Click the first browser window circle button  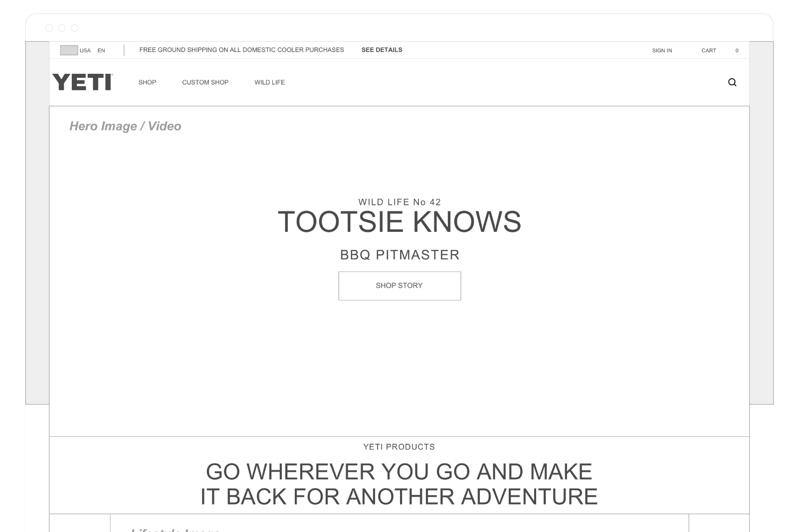pos(49,28)
